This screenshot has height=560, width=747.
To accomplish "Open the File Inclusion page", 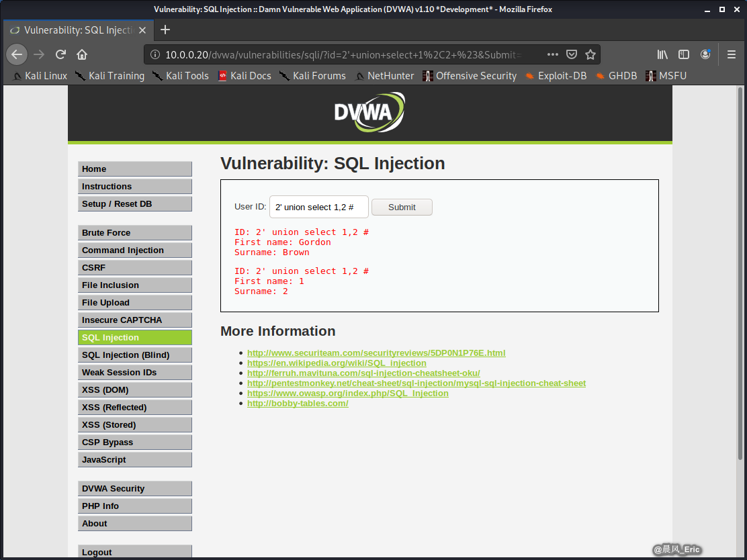I will coord(135,285).
